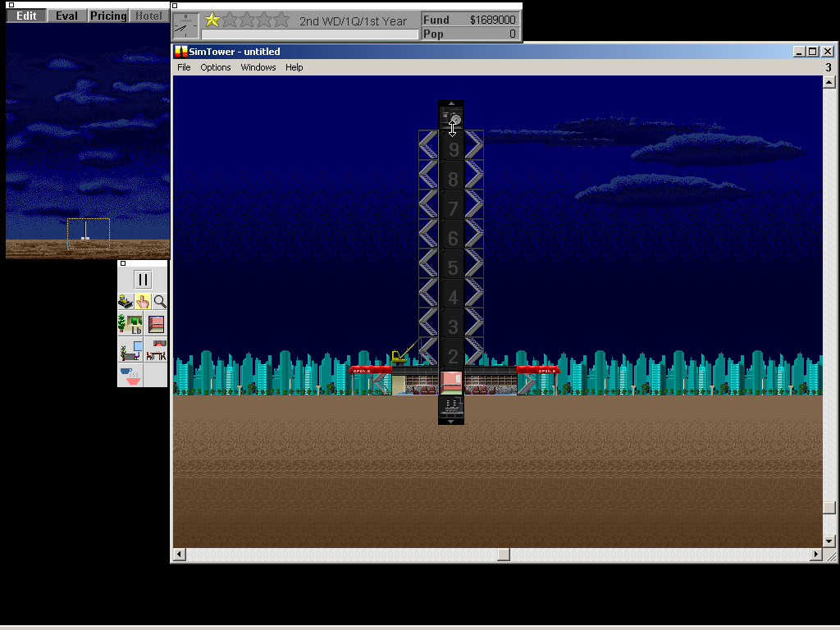Switch map view to Eval mode
840x630 pixels.
tap(66, 16)
